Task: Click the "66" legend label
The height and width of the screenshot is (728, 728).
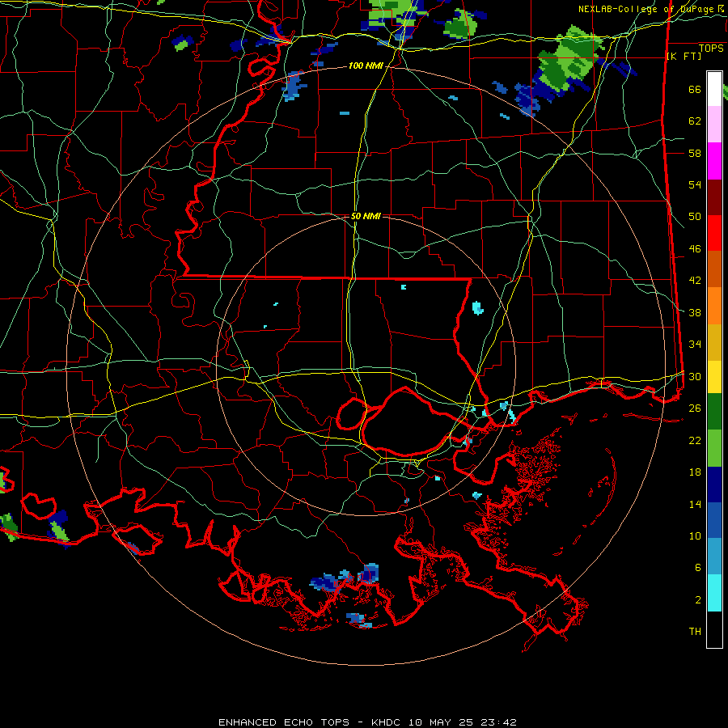Action: click(695, 90)
